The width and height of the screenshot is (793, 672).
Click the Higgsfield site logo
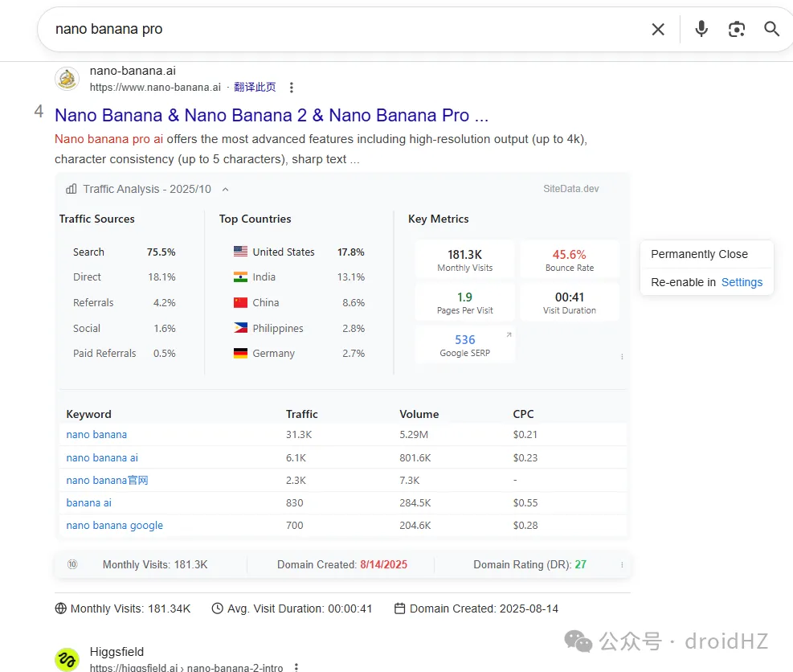67,659
